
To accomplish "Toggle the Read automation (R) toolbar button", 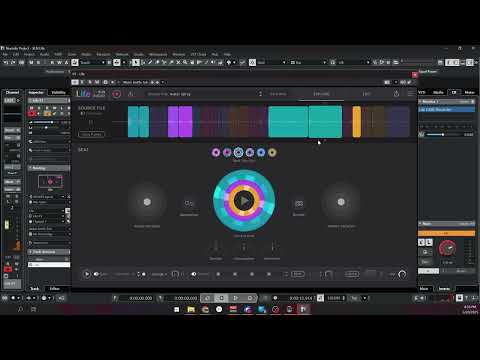I will 52,62.
